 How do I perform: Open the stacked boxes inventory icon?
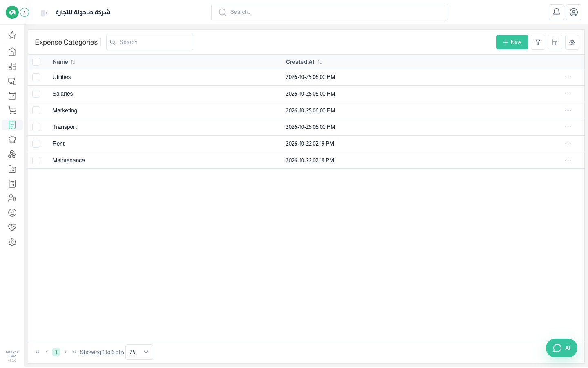click(x=12, y=154)
